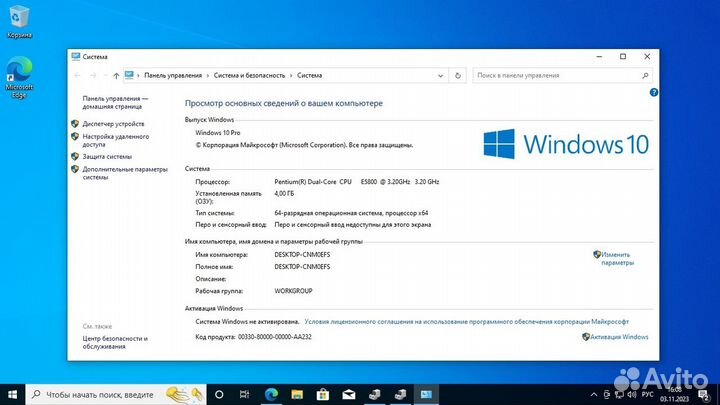This screenshot has width=720, height=405.
Task: Open 'Панель управления — домашняя страница' link
Action: point(115,102)
